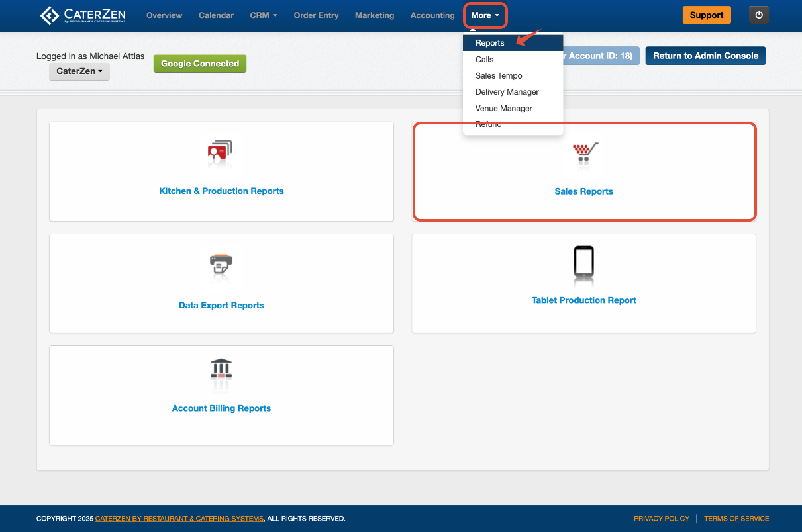Open the Tablet Production Report link

click(x=584, y=300)
